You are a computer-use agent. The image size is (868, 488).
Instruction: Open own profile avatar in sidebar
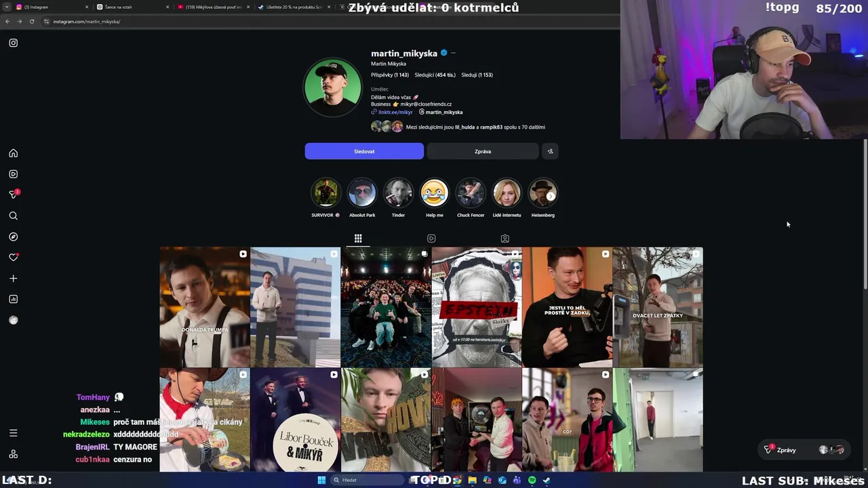coord(13,320)
